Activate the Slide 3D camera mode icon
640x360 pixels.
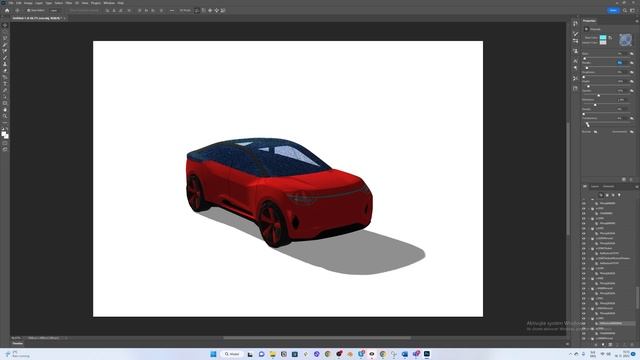216,10
